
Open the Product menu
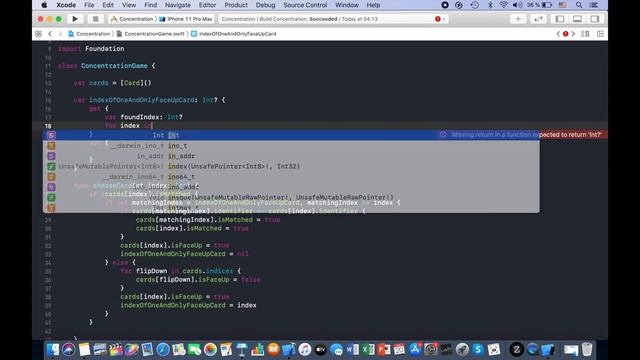click(236, 5)
